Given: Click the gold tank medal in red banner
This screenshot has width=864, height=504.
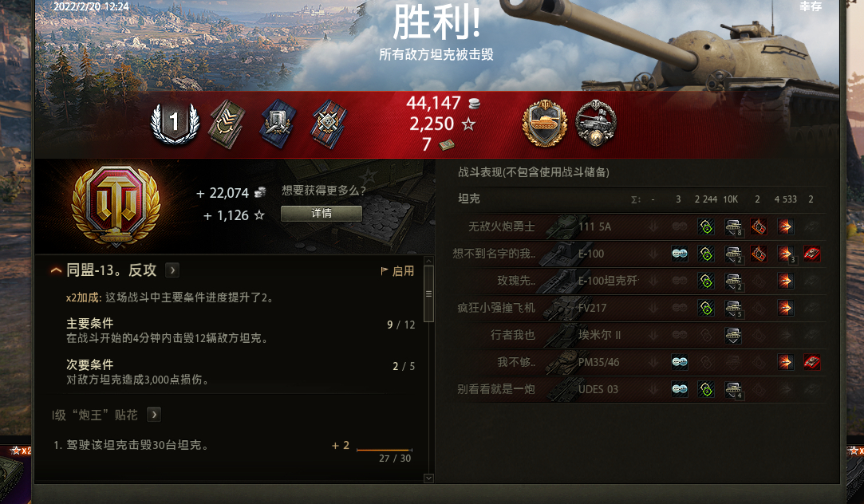Looking at the screenshot, I should [544, 124].
